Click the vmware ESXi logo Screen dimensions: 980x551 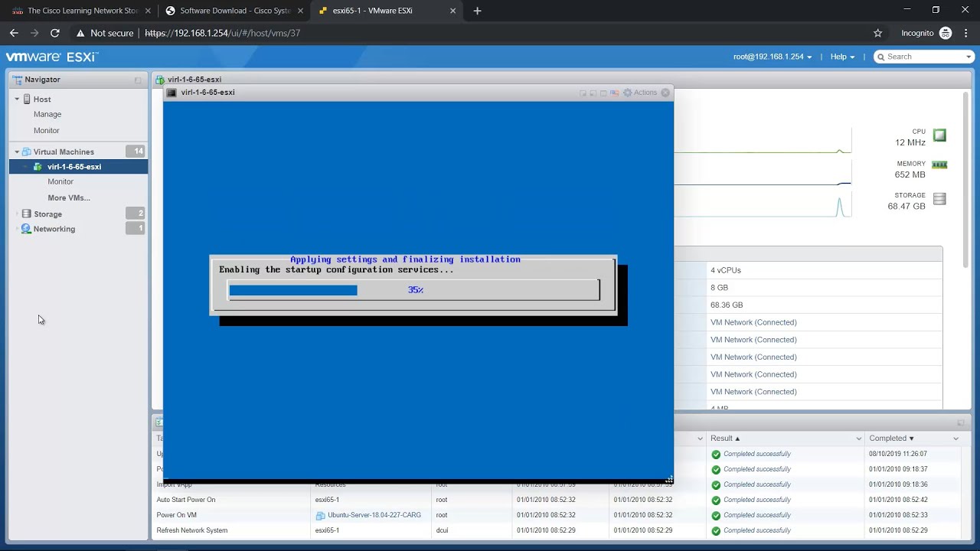[x=52, y=57]
